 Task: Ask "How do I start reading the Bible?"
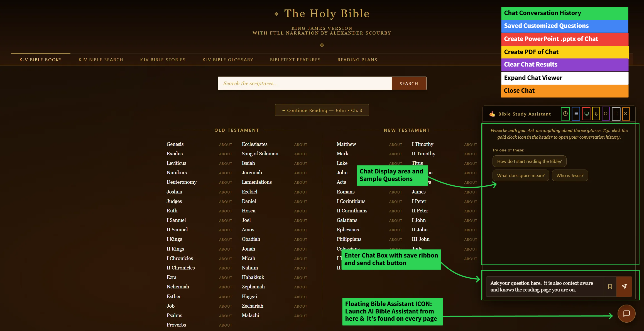529,161
